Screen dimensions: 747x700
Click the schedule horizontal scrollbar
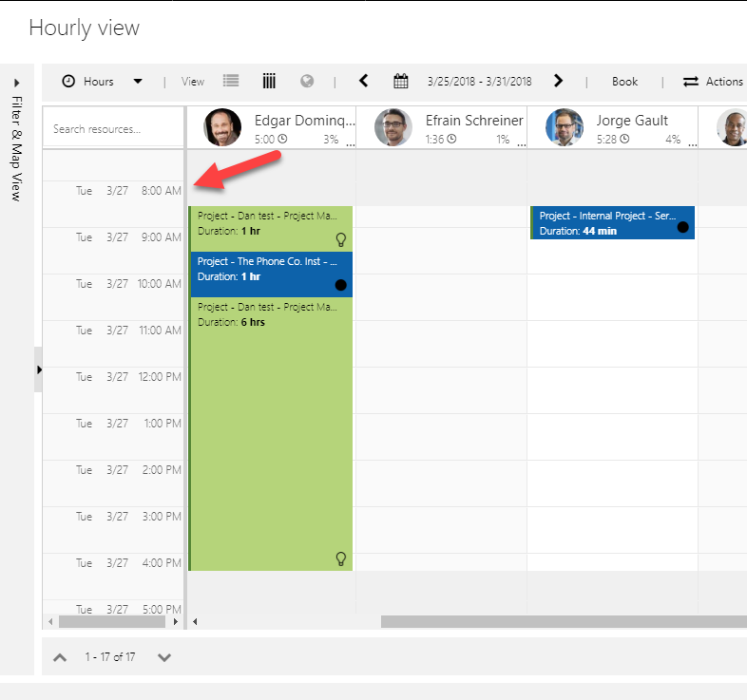click(561, 621)
